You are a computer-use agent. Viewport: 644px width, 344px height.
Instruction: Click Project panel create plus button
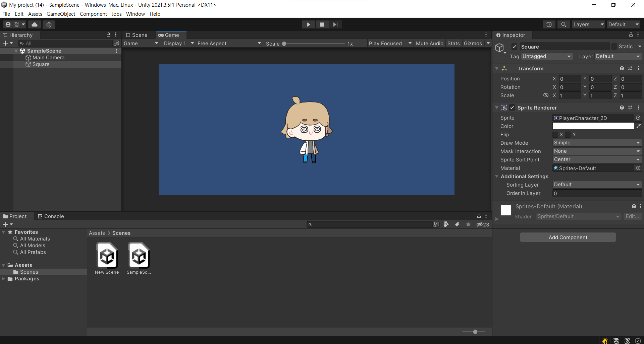7,224
